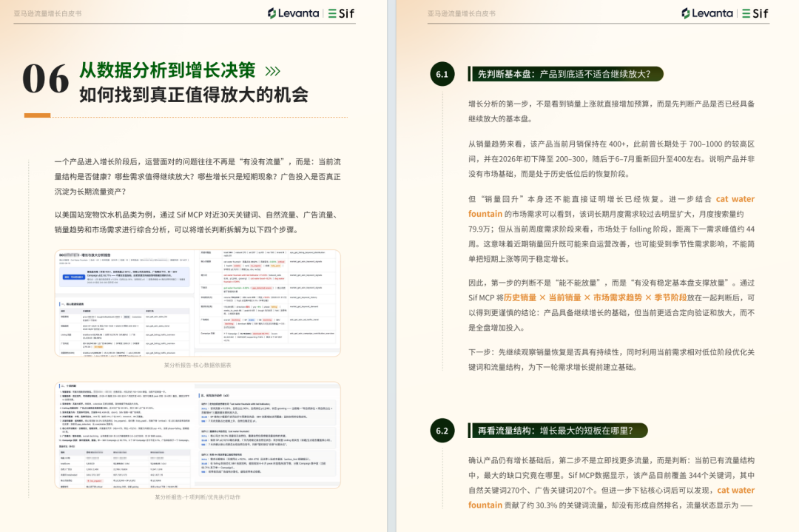Open the 核心数据依据表 report thumbnail
This screenshot has width=799, height=532.
tap(198, 303)
